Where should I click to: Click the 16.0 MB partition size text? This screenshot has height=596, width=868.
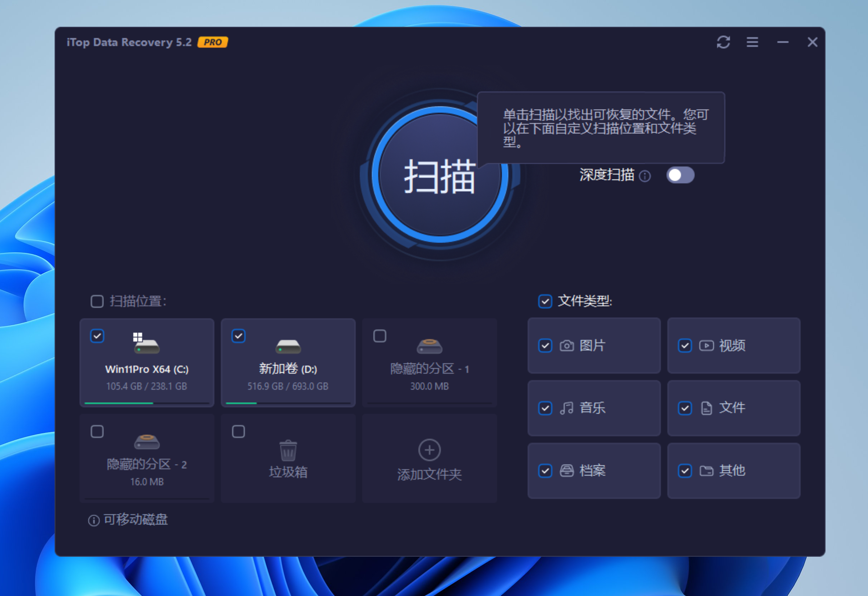click(147, 482)
